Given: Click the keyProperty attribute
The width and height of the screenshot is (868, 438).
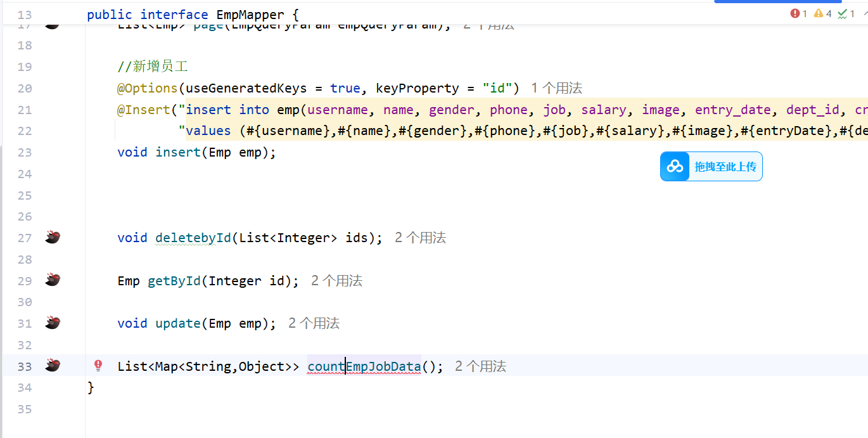Looking at the screenshot, I should (x=418, y=88).
